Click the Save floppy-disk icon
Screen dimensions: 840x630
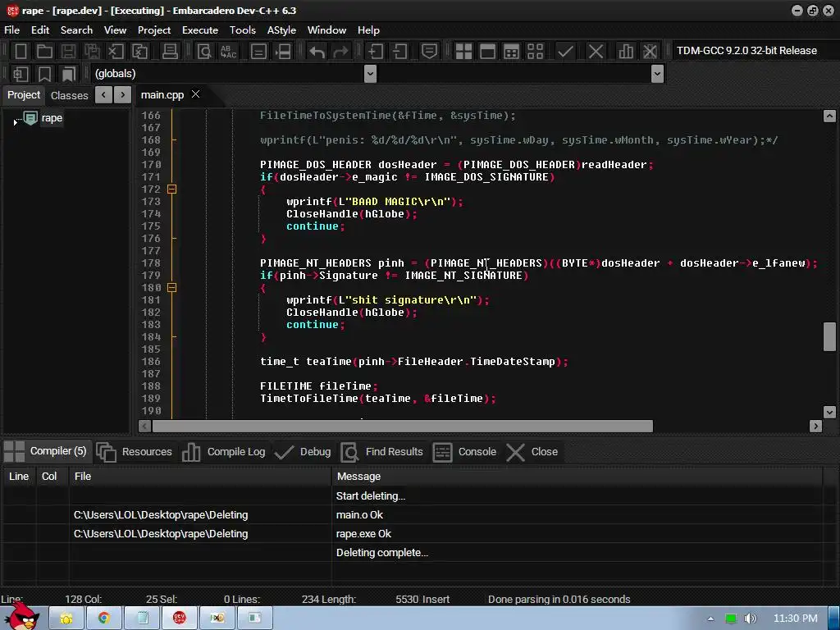[68, 51]
